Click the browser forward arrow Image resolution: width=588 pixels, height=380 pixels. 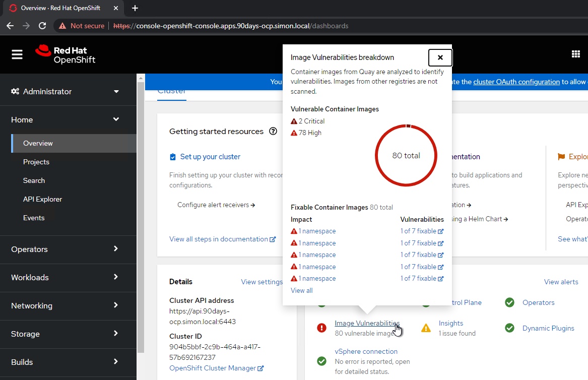(x=26, y=26)
